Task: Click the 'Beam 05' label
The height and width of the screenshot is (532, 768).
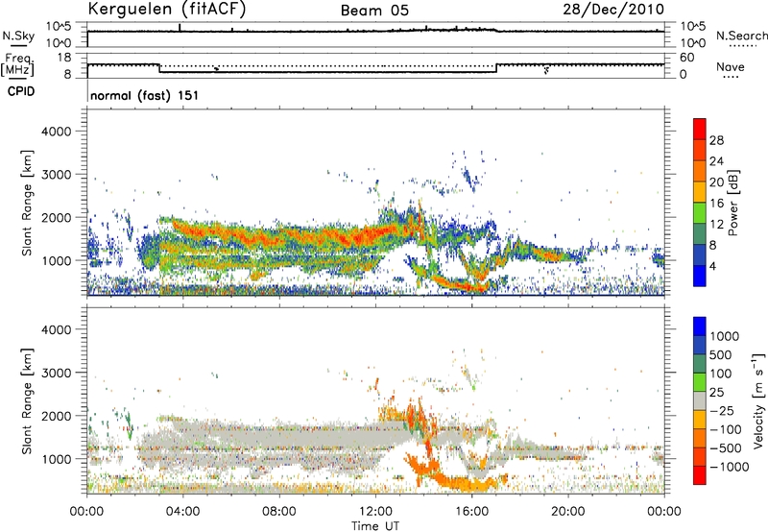Action: (374, 11)
